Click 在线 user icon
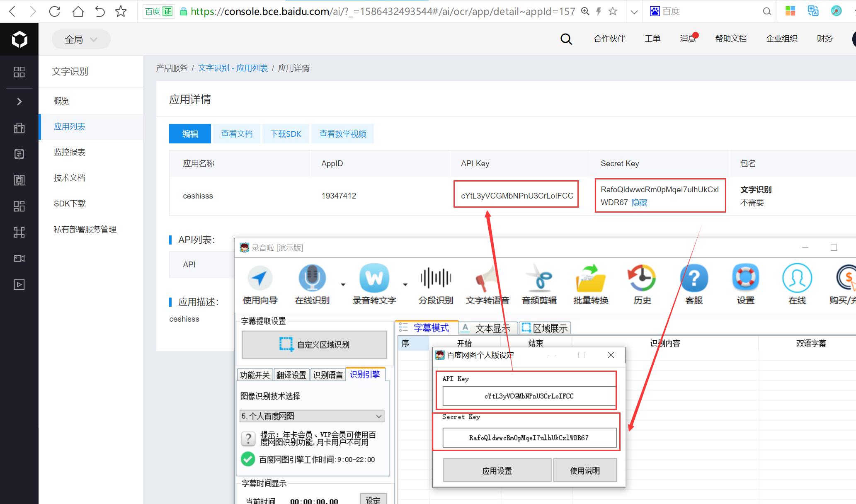Screen dimensions: 856x504 (797, 278)
